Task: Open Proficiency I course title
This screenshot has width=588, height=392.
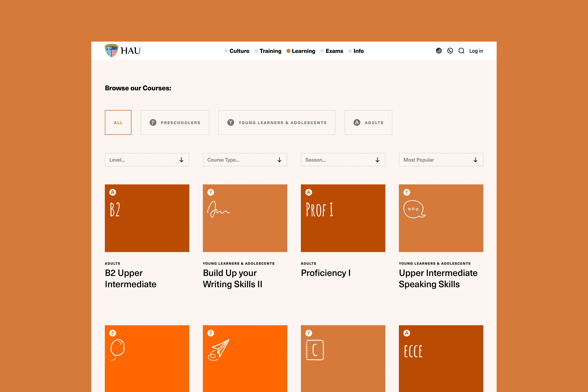Action: tap(326, 273)
